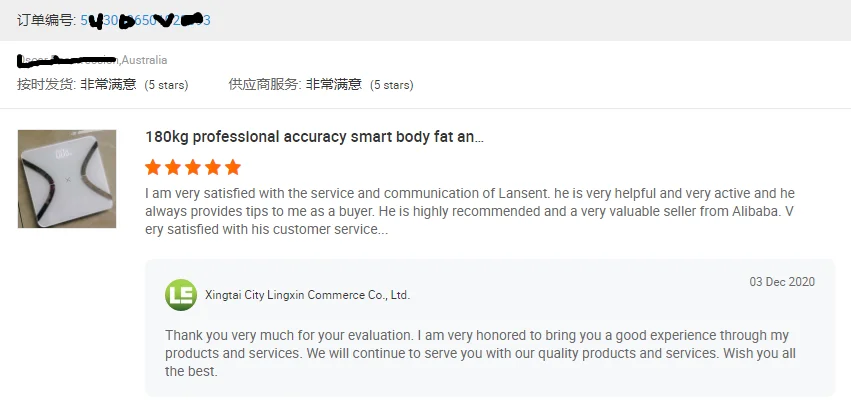The width and height of the screenshot is (851, 410).
Task: Click the 订单编号 label
Action: 46,20
